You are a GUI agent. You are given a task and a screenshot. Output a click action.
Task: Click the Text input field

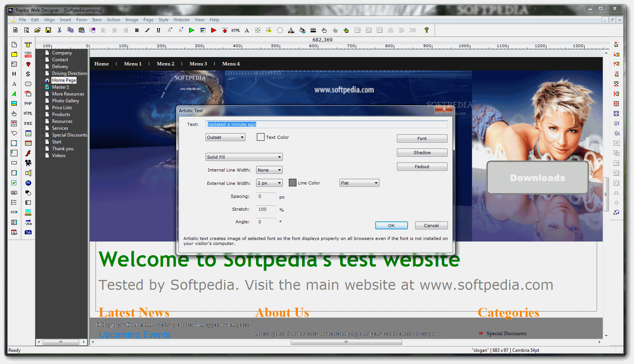[x=327, y=124]
